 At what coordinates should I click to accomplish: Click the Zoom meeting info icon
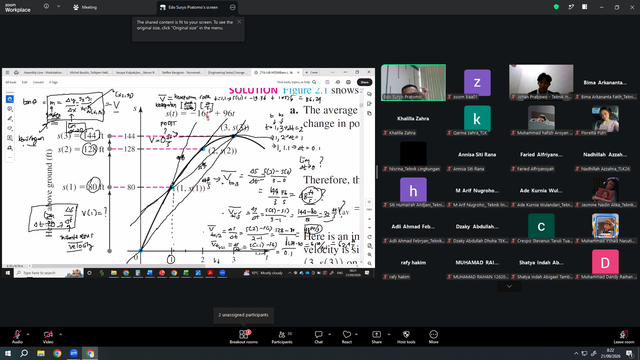click(x=46, y=7)
